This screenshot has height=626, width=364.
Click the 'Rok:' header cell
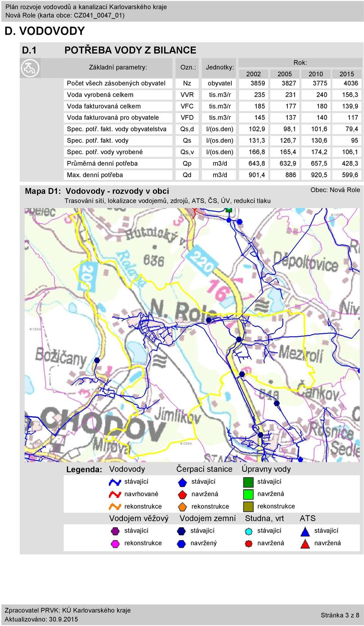click(x=300, y=63)
